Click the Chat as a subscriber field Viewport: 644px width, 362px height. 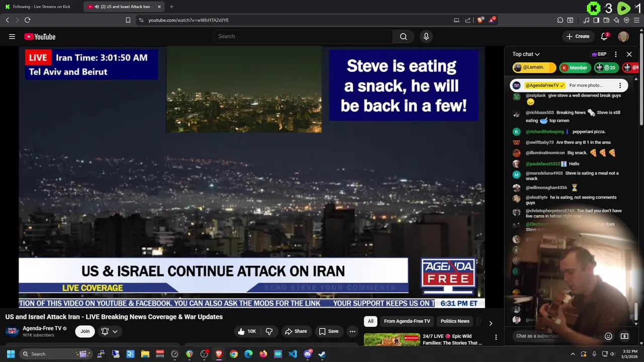(x=557, y=336)
